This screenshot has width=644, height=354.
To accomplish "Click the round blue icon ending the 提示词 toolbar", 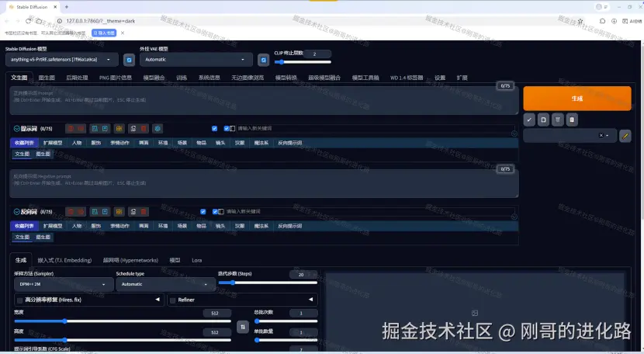I will click(x=158, y=129).
